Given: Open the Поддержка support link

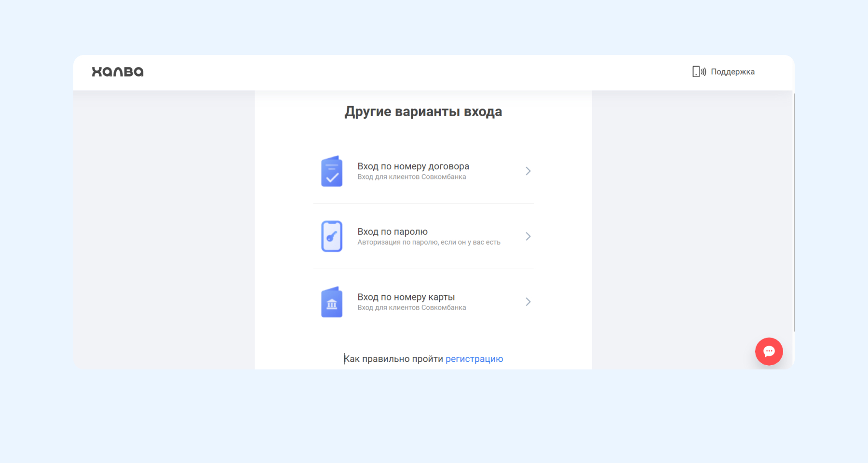Looking at the screenshot, I should 732,72.
